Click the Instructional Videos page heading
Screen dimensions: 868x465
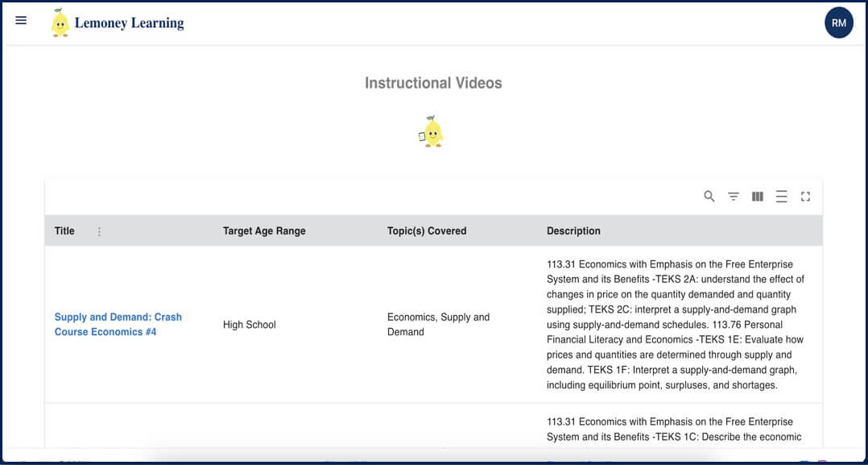pos(433,83)
